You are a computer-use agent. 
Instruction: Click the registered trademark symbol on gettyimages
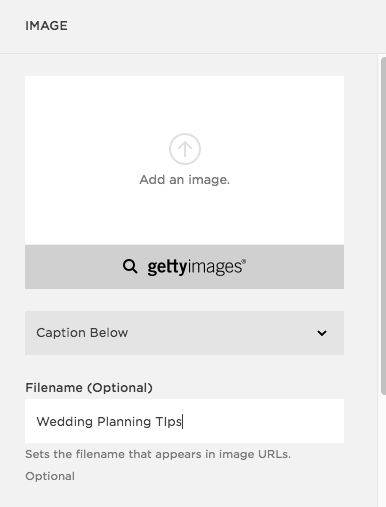[244, 261]
